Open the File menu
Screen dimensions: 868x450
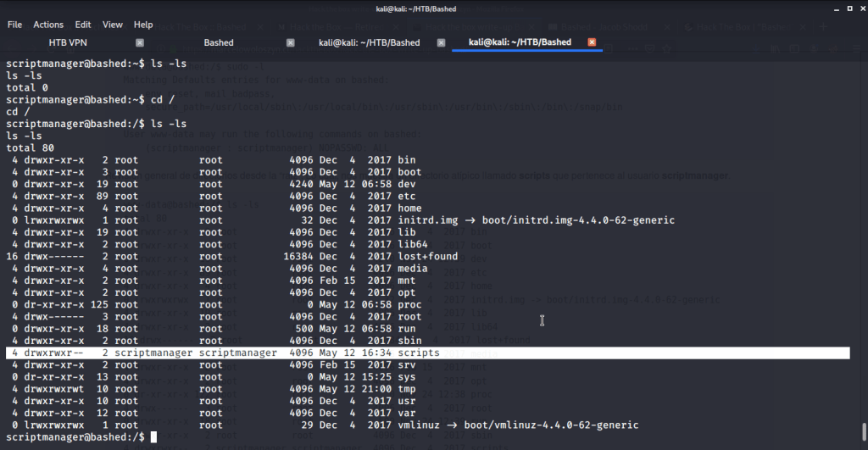coord(14,25)
